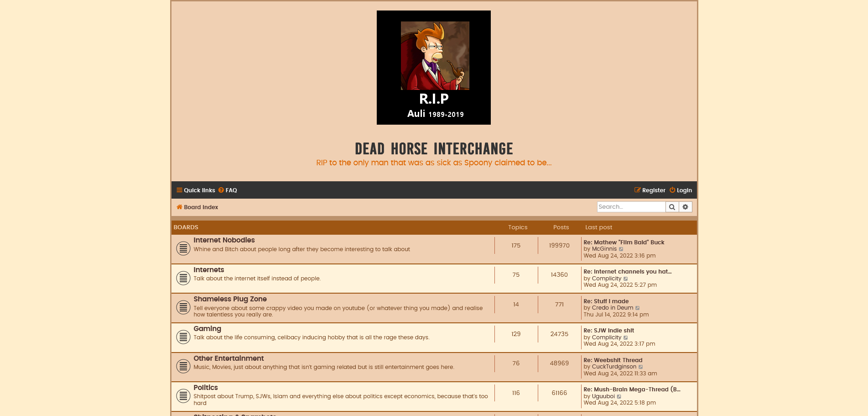
Task: Click the topic count 175
Action: coord(516,246)
